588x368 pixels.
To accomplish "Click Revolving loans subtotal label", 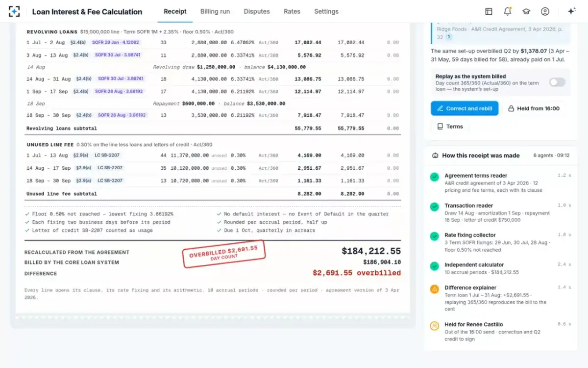I will coord(62,129).
